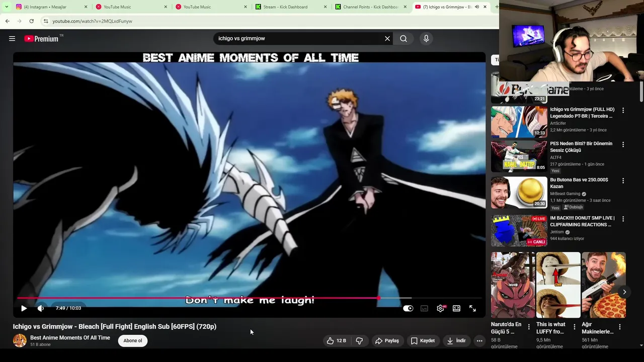Share the video via Paylaş button
Viewport: 644px width, 362px height.
click(387, 341)
